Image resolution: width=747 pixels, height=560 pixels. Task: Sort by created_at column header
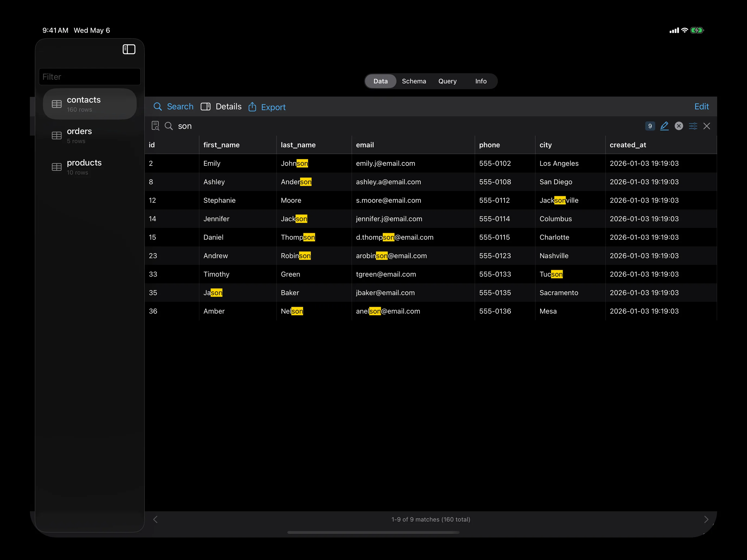coord(661,145)
